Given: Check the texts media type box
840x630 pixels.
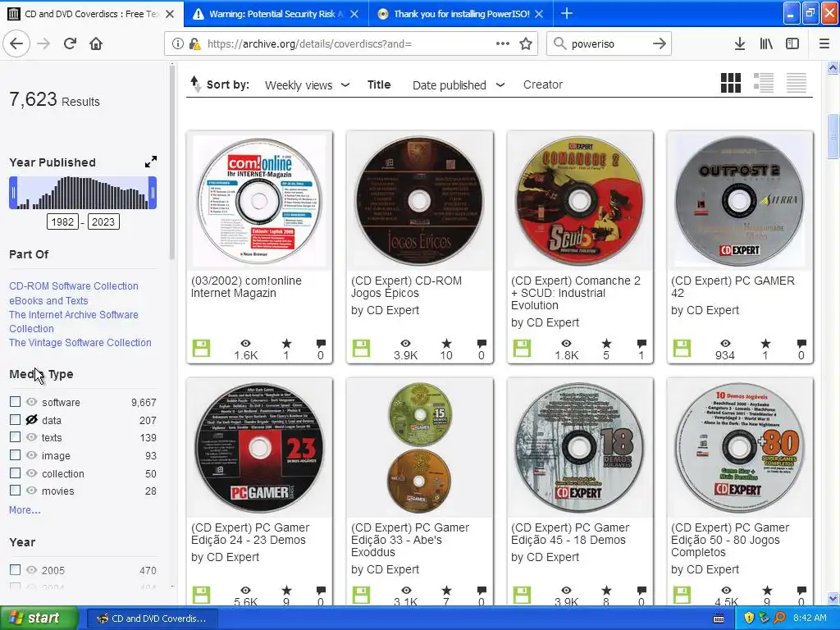Looking at the screenshot, I should click(x=15, y=437).
